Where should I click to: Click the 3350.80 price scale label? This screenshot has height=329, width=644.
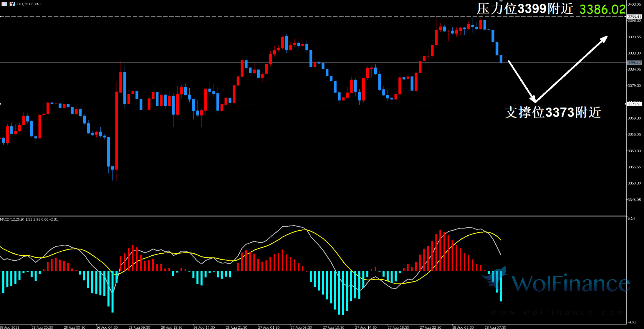coord(635,183)
